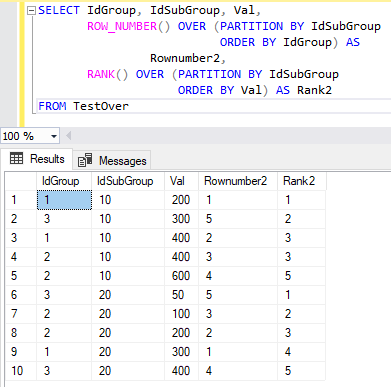
Task: Select row header 7 in results grid
Action: pos(21,314)
